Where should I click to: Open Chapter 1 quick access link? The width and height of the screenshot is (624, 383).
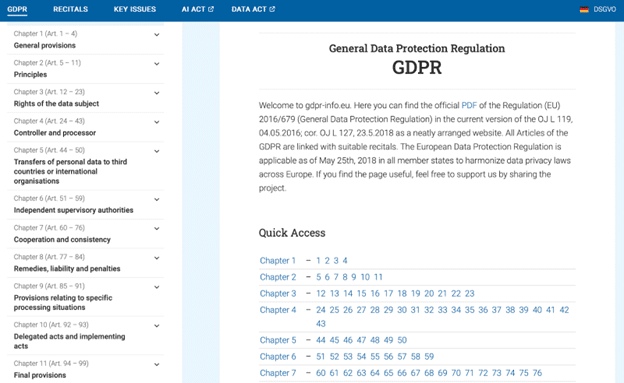click(x=277, y=260)
